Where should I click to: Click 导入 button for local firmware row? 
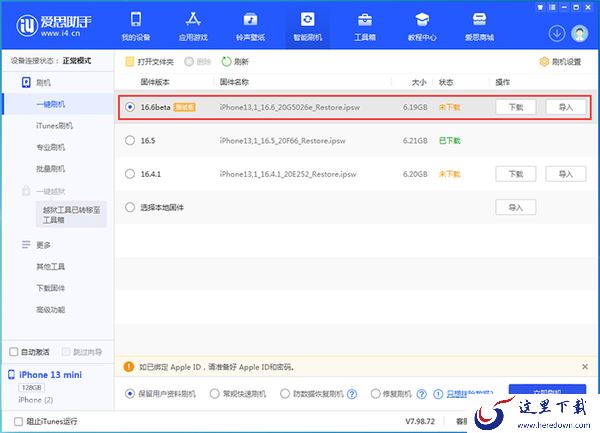(x=515, y=207)
